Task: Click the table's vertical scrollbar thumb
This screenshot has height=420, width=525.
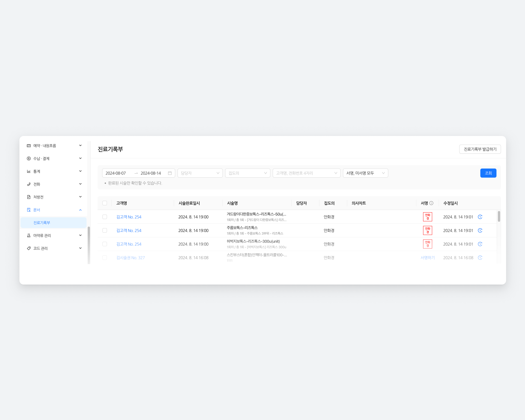Action: pyautogui.click(x=499, y=216)
